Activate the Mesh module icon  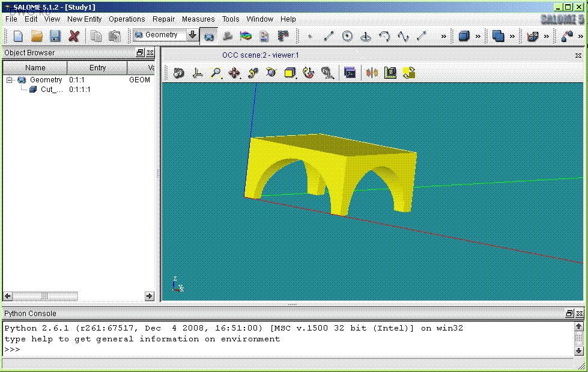[227, 36]
